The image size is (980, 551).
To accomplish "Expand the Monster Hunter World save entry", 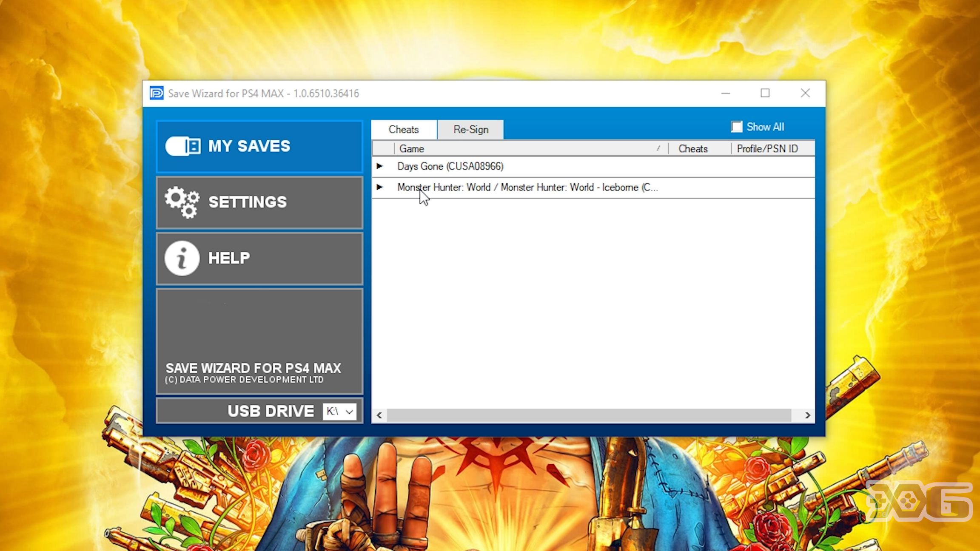I will click(x=379, y=187).
